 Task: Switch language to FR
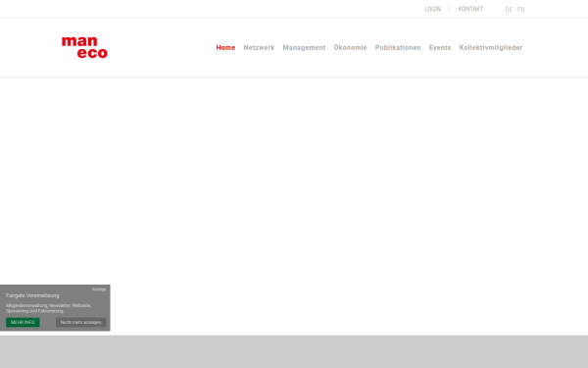[x=521, y=10]
